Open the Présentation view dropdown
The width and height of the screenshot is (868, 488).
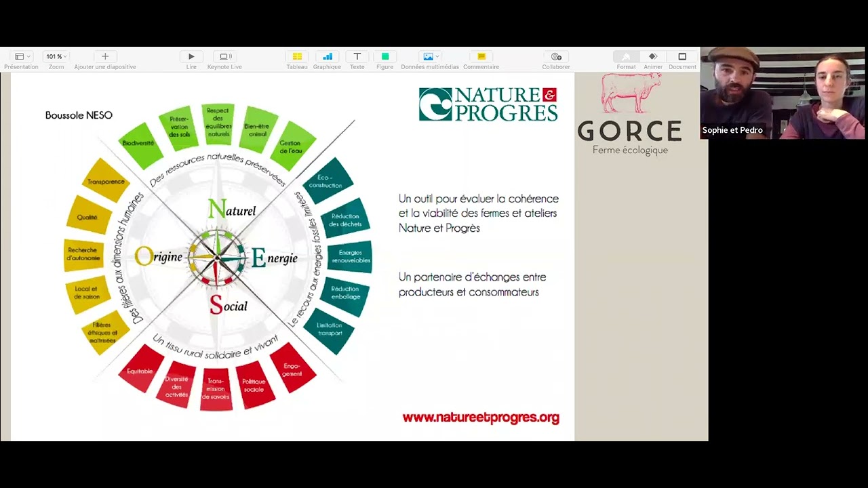point(21,57)
